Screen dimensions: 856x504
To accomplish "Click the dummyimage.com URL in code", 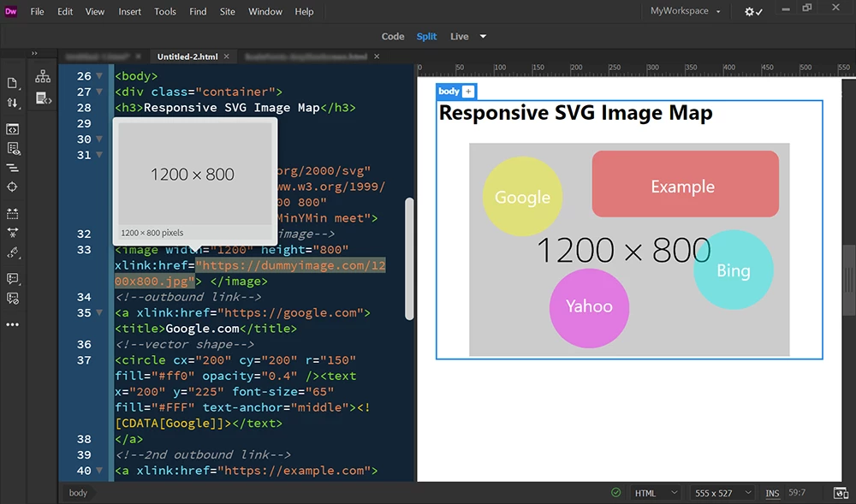I will point(250,273).
